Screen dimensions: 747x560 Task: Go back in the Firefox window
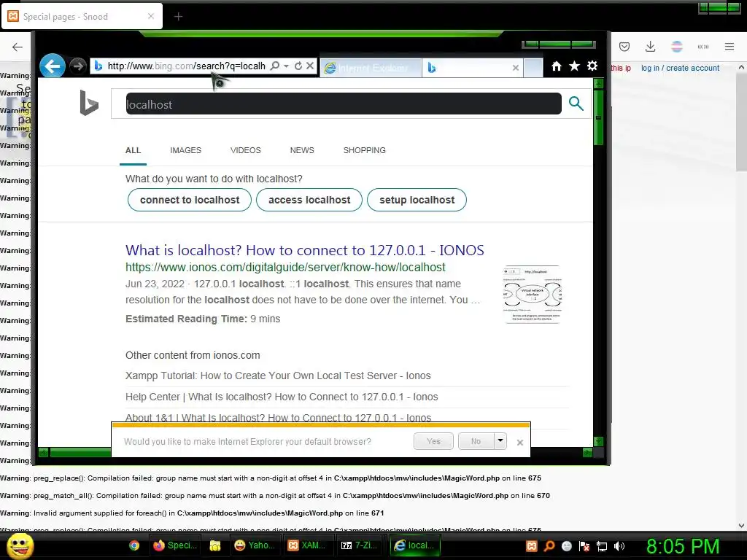(x=18, y=47)
